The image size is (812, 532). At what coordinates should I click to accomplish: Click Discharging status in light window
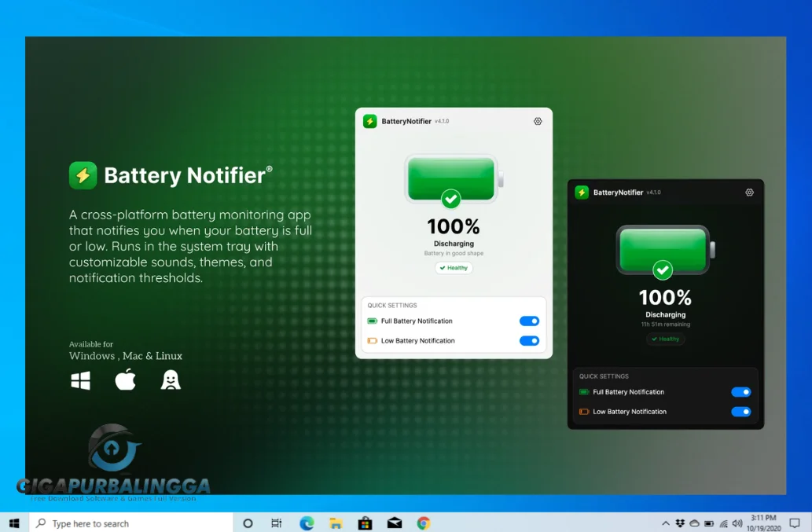(x=454, y=244)
